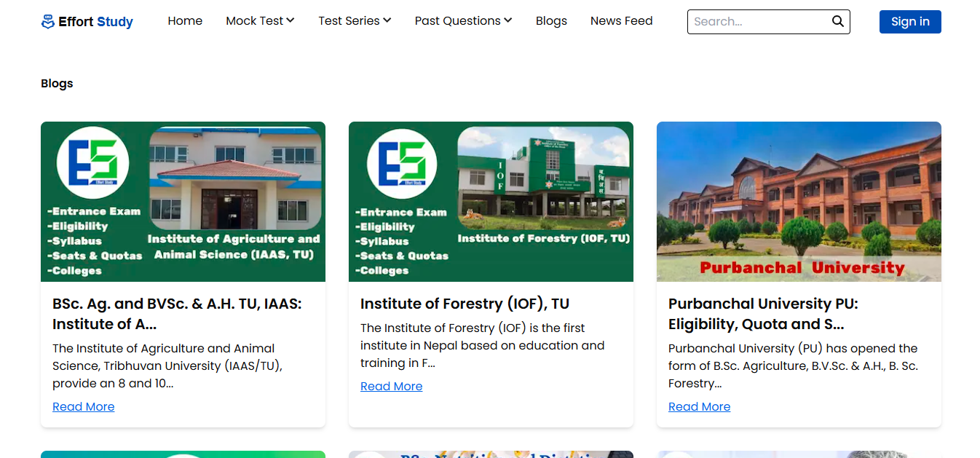Click the 'Effort Study' brand text
Viewport: 980px width, 458px height.
[x=95, y=22]
